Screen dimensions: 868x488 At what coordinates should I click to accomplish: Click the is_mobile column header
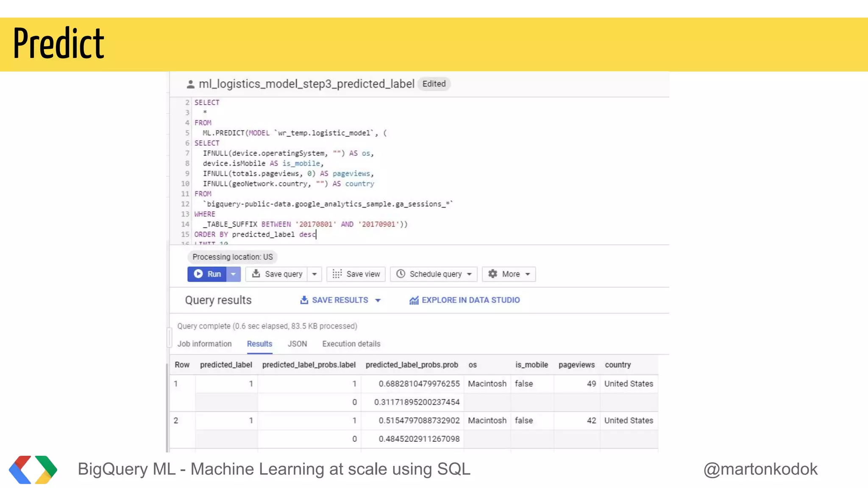pyautogui.click(x=531, y=365)
